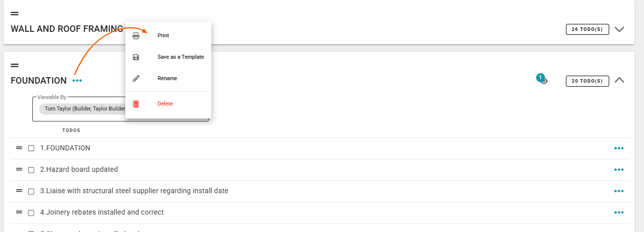Click the viewer eye badge showing 1
Image resolution: width=644 pixels, height=232 pixels.
pos(542,79)
